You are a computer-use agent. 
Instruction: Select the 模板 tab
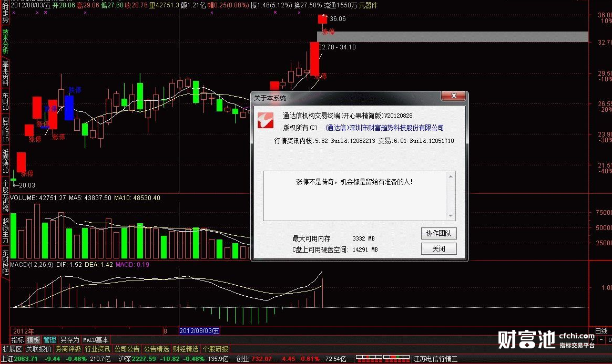click(x=34, y=340)
